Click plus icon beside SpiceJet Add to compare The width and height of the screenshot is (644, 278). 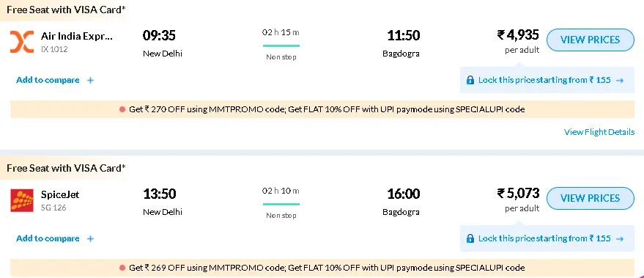(90, 238)
